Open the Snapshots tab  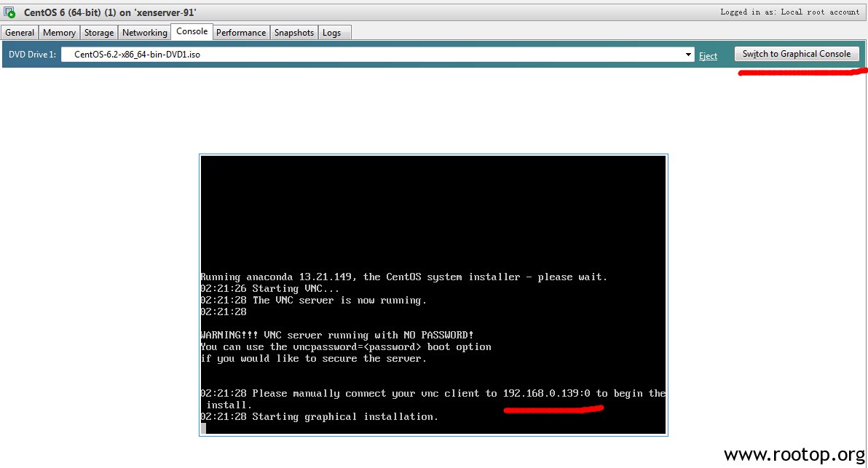(294, 33)
